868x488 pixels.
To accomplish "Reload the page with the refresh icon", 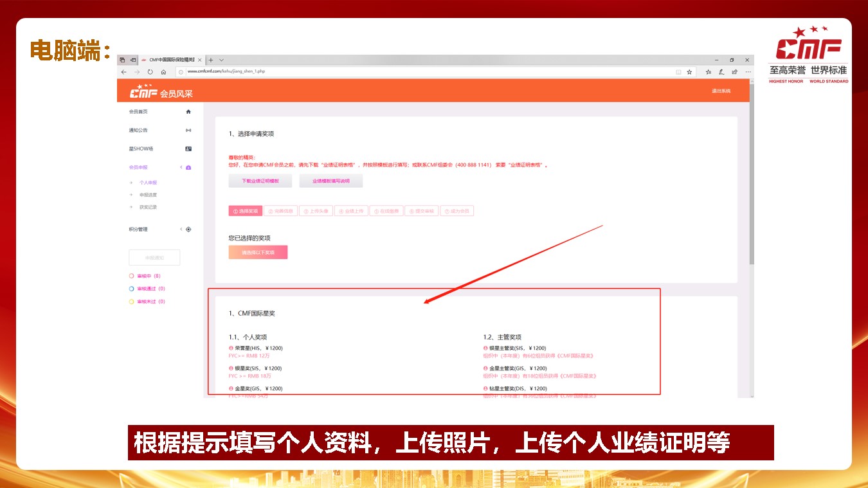I will click(x=150, y=72).
